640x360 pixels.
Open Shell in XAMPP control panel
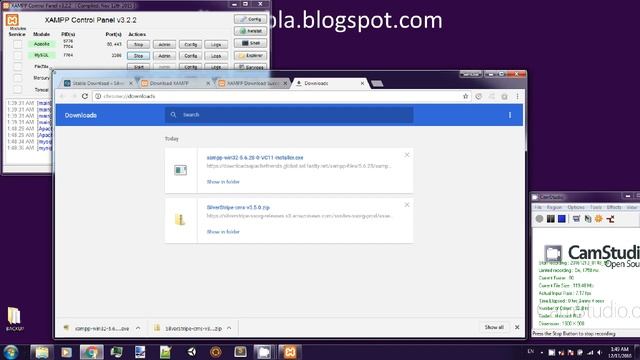point(250,43)
